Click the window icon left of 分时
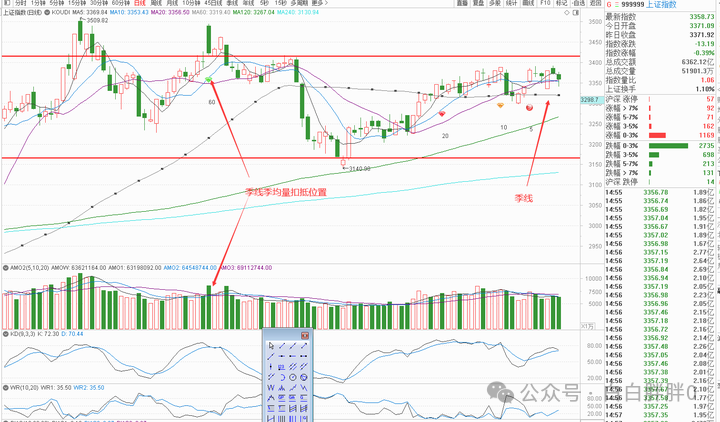The image size is (720, 422). point(7,3)
